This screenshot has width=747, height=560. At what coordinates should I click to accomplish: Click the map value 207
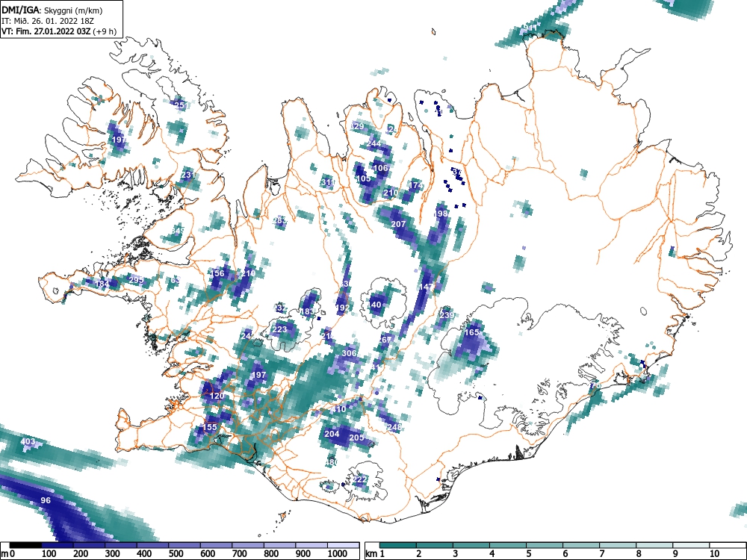[398, 224]
